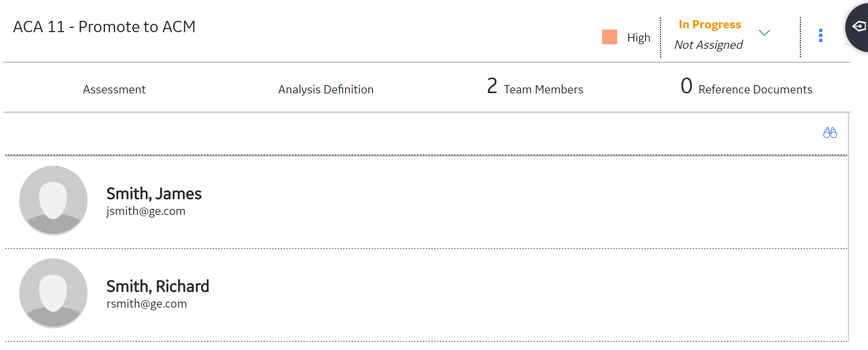Expand the In Progress state dropdown arrow
The width and height of the screenshot is (868, 350).
pyautogui.click(x=764, y=33)
